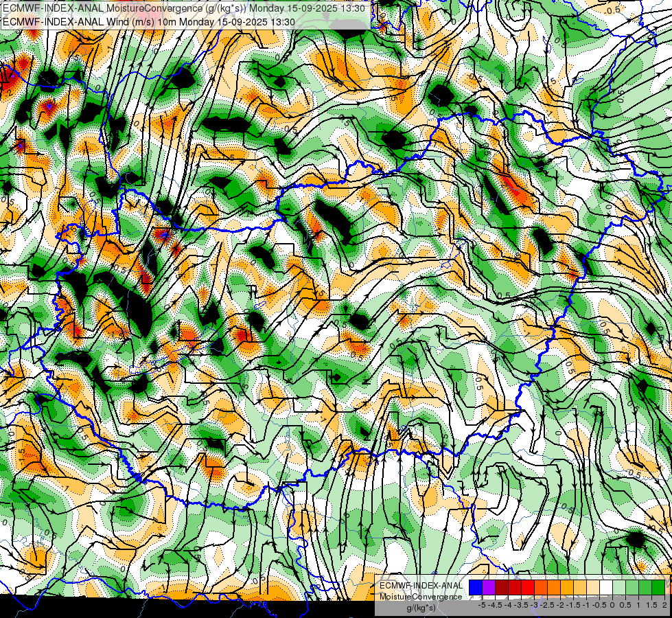Click the purple legend swatch

point(489,588)
